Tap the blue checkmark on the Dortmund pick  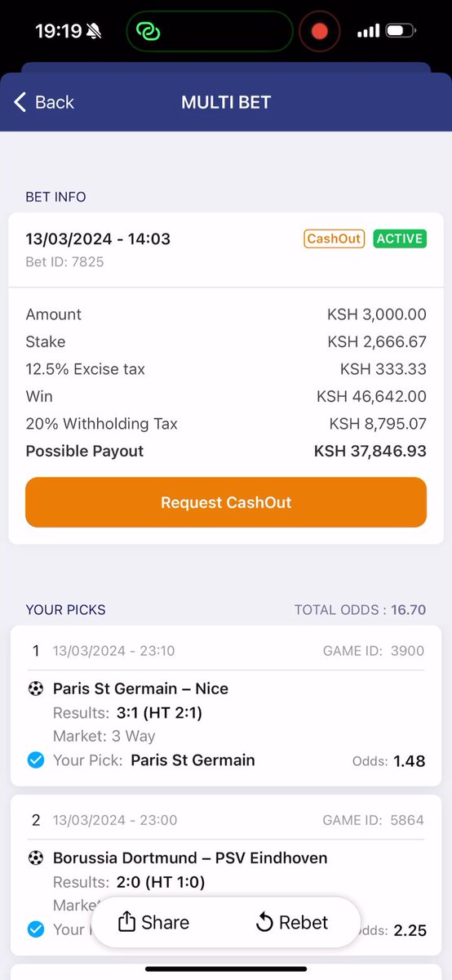tap(35, 929)
